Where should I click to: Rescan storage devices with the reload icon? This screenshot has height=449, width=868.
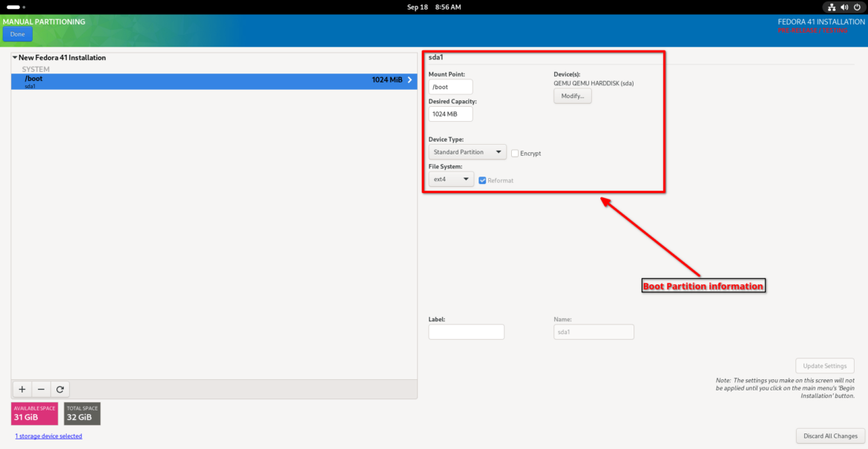(x=60, y=389)
